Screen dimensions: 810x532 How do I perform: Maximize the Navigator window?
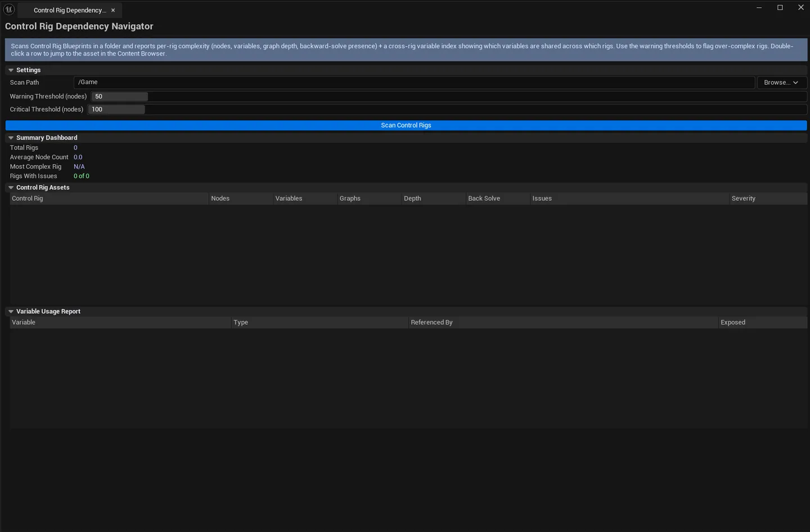click(x=780, y=7)
